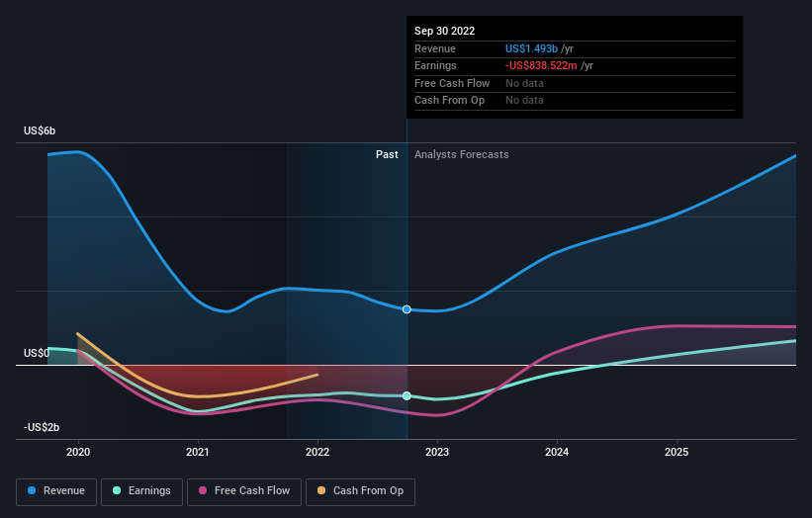812x518 pixels.
Task: Click the US$0 y-axis label
Action: tap(37, 354)
